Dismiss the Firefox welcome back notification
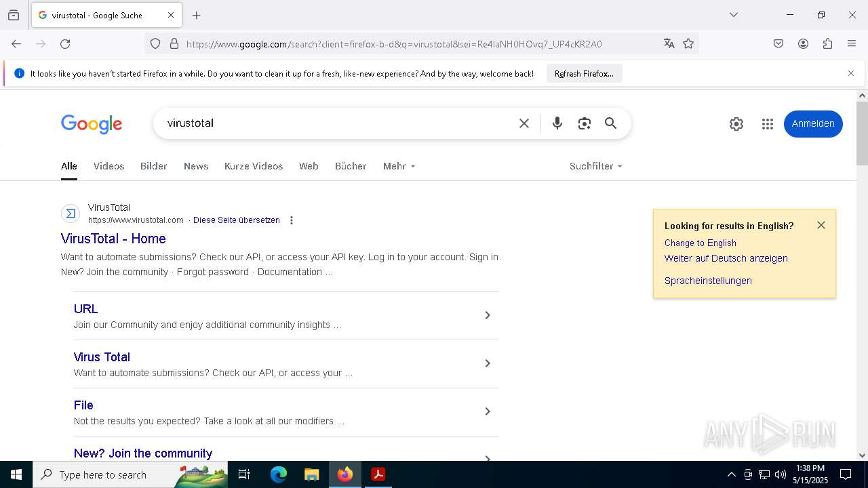868x488 pixels. point(851,73)
